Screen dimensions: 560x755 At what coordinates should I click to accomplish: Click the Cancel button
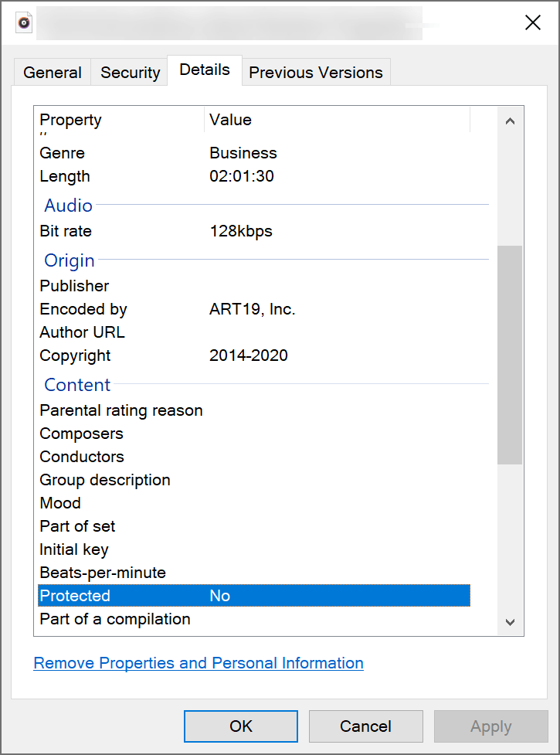[365, 726]
